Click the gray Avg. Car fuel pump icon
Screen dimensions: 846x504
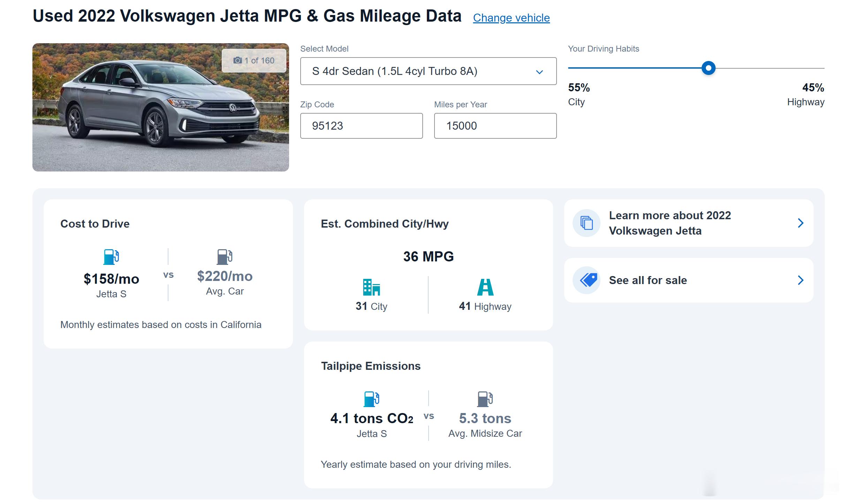[x=225, y=257]
